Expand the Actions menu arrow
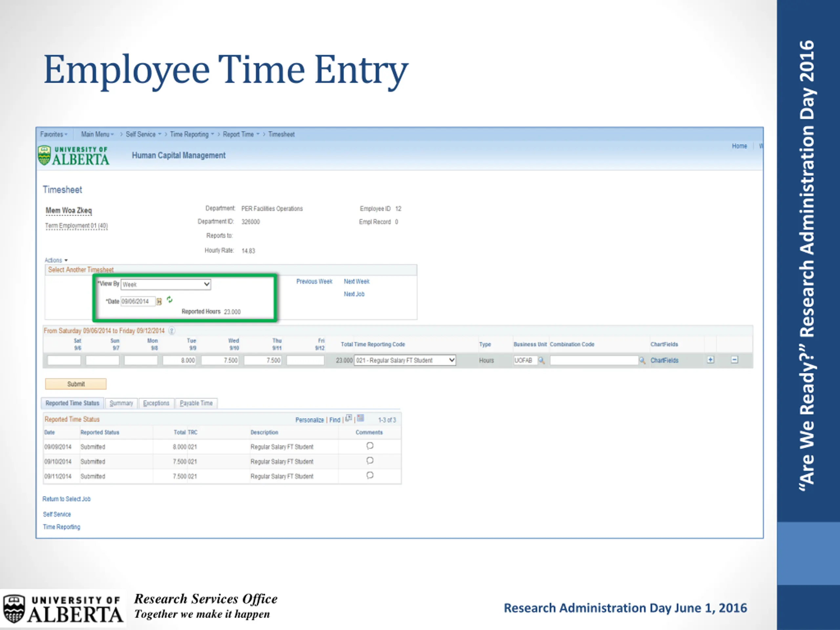840x630 pixels. click(x=66, y=261)
